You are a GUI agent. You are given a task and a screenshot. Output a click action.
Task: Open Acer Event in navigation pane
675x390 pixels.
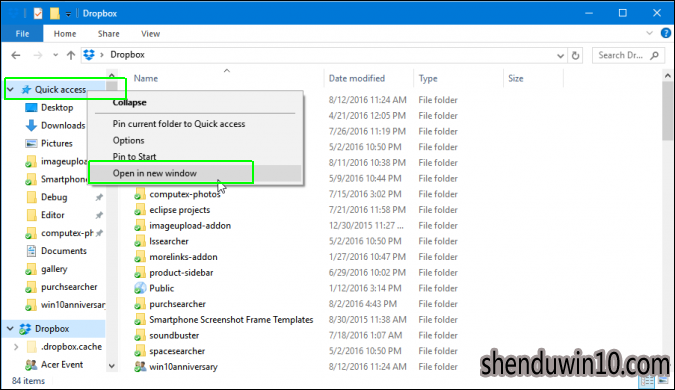coord(62,365)
